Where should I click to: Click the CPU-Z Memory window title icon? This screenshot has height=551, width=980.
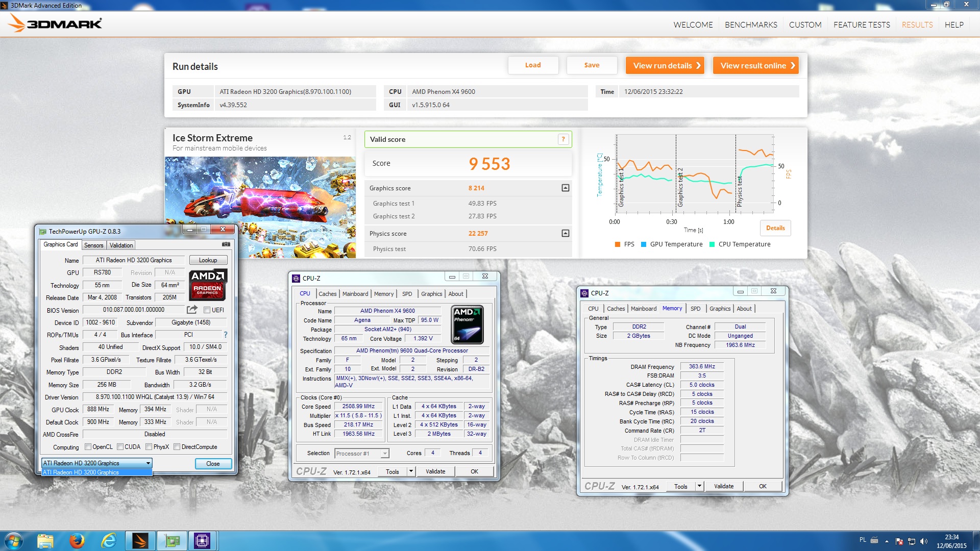[x=584, y=293]
